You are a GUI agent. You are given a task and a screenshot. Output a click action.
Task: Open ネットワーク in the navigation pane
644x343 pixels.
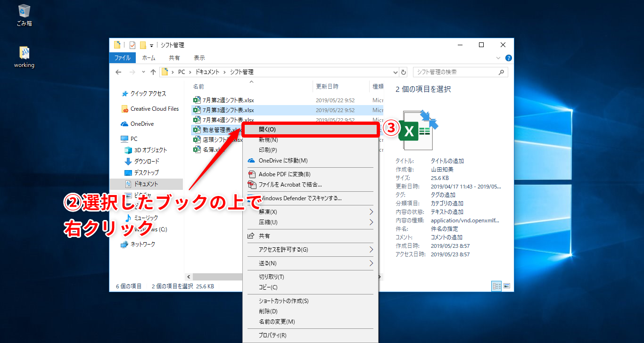coord(138,245)
